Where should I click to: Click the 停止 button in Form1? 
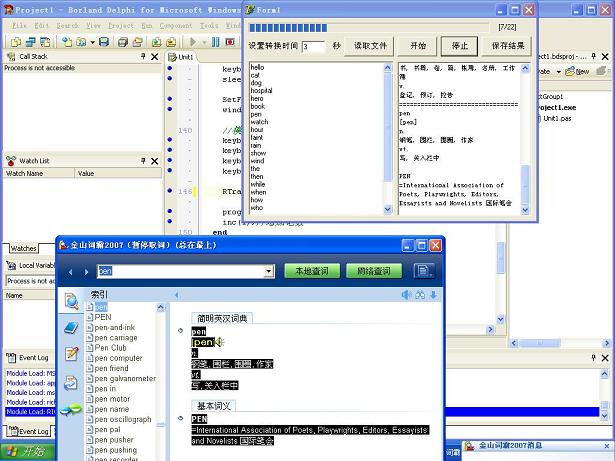click(x=459, y=46)
